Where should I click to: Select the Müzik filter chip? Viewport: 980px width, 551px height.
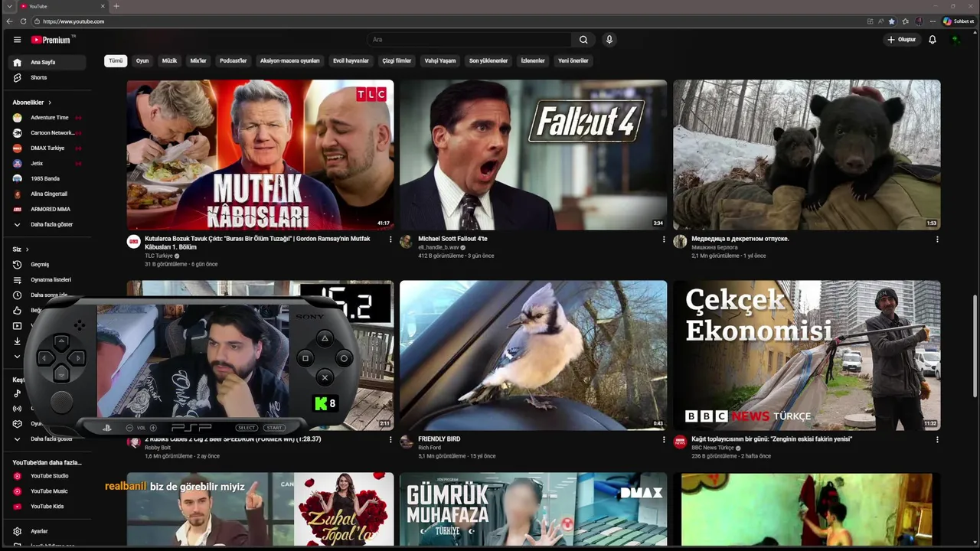tap(169, 60)
